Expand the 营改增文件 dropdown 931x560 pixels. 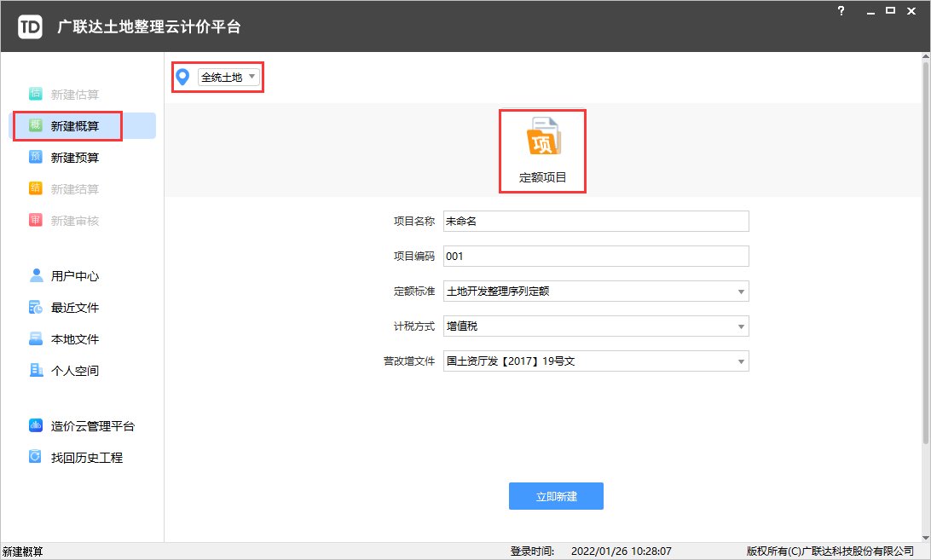pos(741,361)
